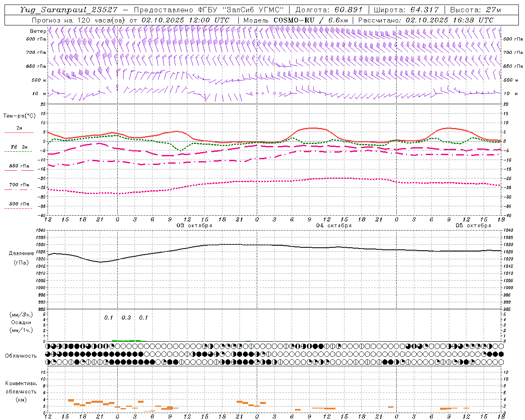Click the '(км)' unit under convective cloud label
The image size is (525, 420).
tap(21, 399)
